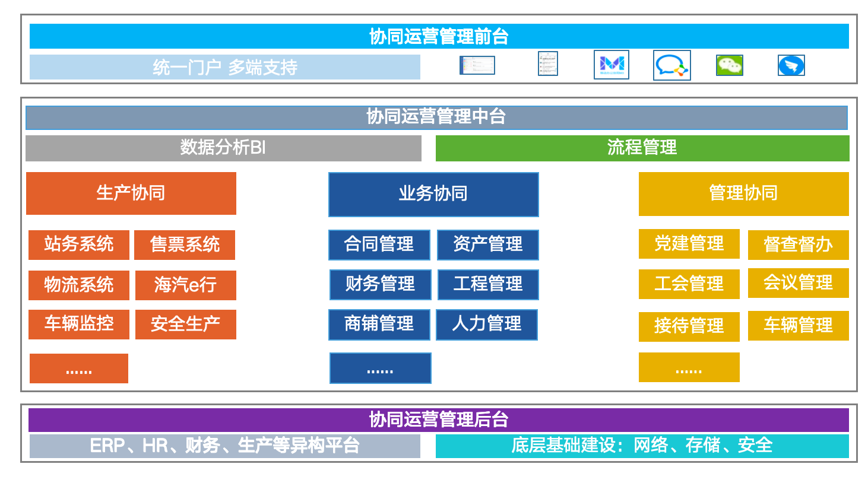The image size is (868, 483).
Task: Click the orange ...... placeholder box
Action: coord(79,368)
